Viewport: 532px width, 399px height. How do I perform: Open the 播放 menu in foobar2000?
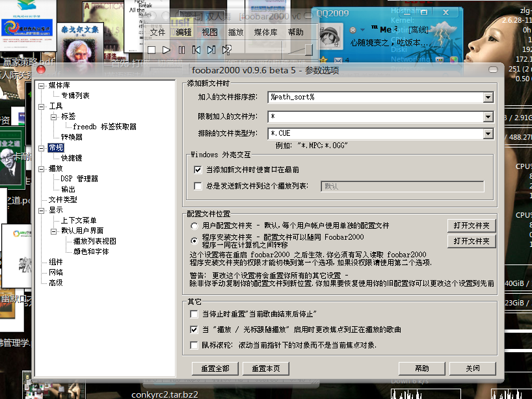coord(236,32)
